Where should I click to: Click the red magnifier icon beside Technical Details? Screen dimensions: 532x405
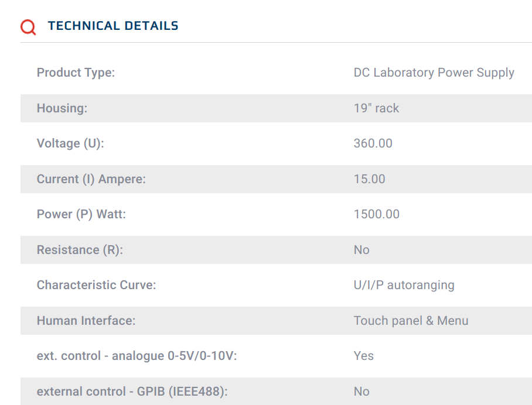(x=28, y=27)
